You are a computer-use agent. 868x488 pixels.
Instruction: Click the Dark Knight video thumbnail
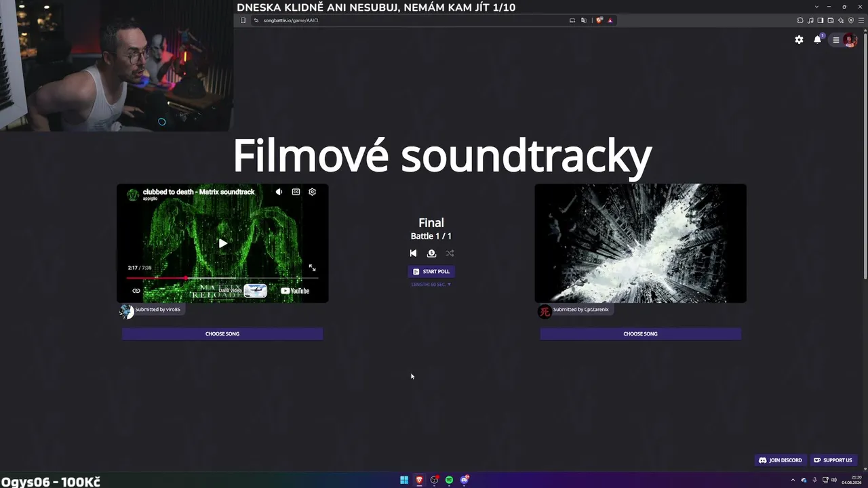[x=640, y=243]
